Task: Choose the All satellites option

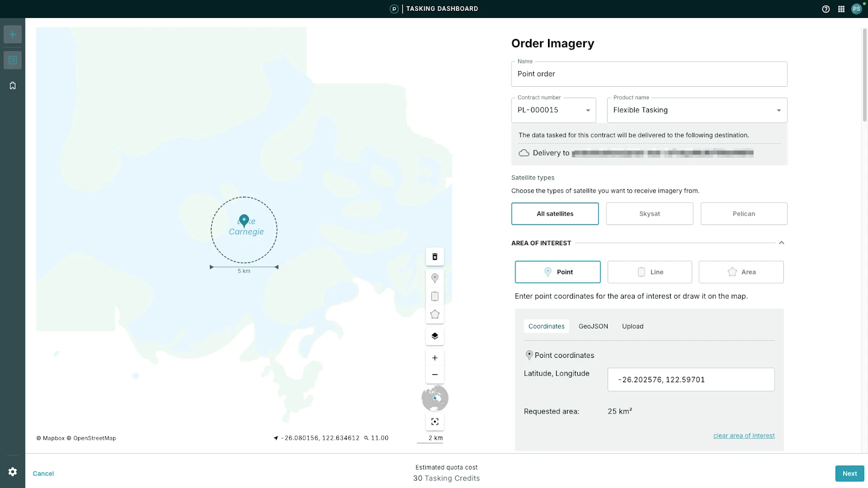Action: click(x=555, y=214)
